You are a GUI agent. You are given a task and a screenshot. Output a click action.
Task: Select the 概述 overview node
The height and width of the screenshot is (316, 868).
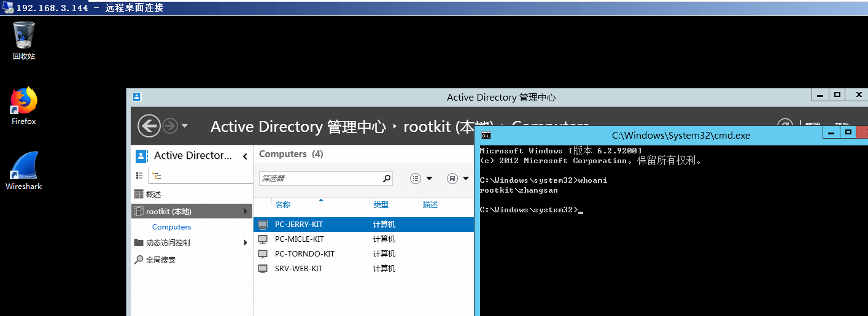coord(192,194)
